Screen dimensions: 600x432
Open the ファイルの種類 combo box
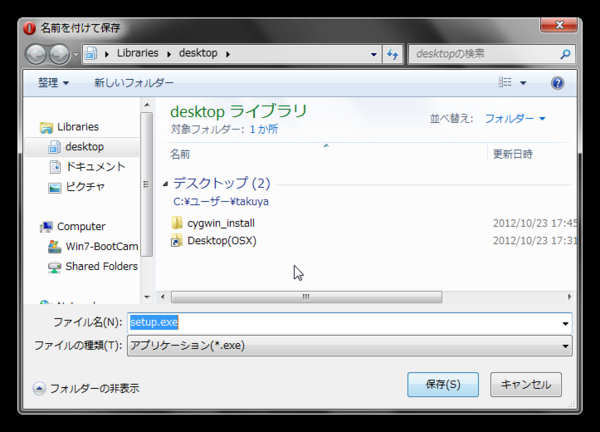click(350, 346)
